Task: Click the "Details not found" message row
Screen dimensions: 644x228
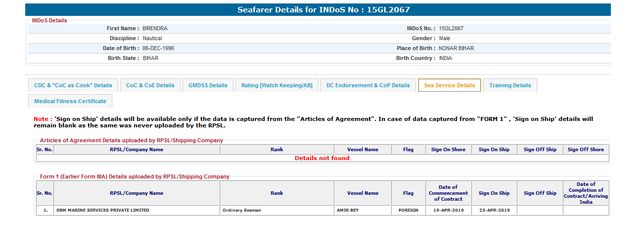Action: click(x=322, y=158)
